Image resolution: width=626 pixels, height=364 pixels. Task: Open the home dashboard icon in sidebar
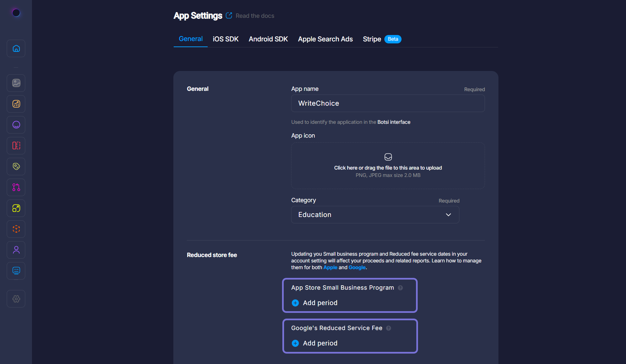pos(16,48)
